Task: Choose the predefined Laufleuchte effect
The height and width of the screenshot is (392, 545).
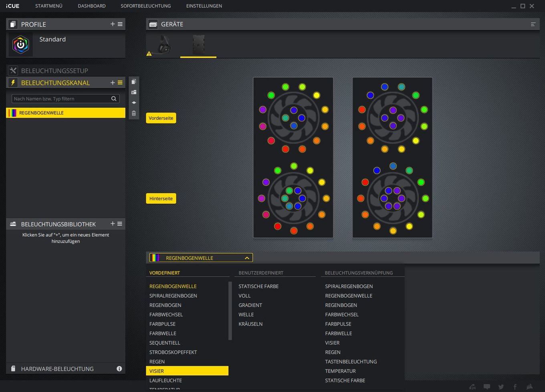Action: [166, 380]
